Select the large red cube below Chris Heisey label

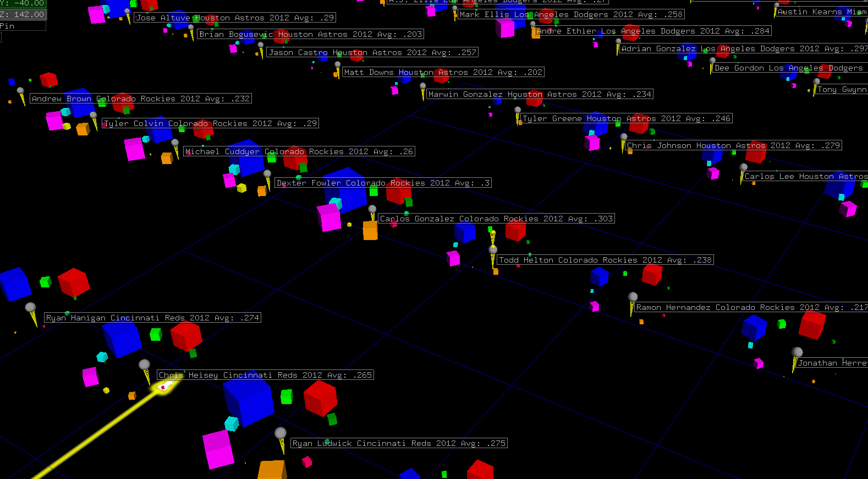point(320,396)
